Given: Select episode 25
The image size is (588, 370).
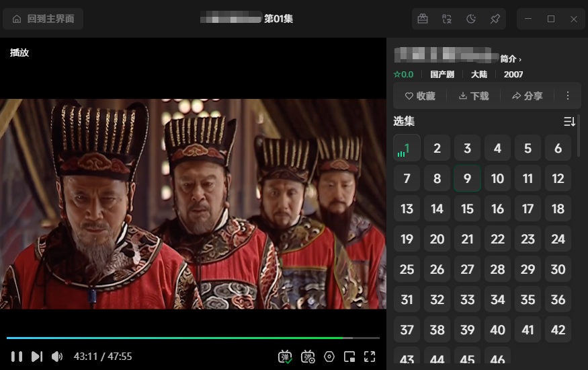Looking at the screenshot, I should point(407,269).
